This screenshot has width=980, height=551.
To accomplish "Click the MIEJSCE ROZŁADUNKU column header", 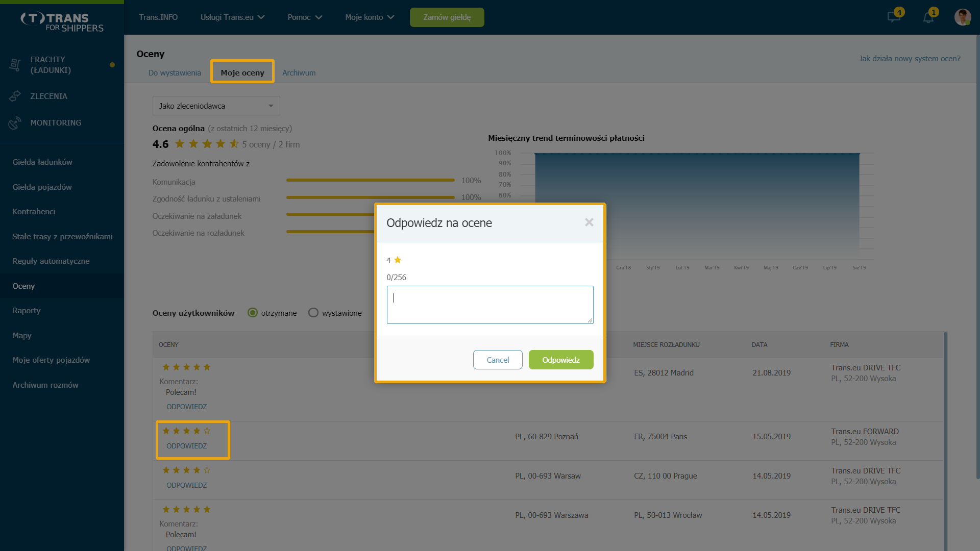I will [x=667, y=345].
